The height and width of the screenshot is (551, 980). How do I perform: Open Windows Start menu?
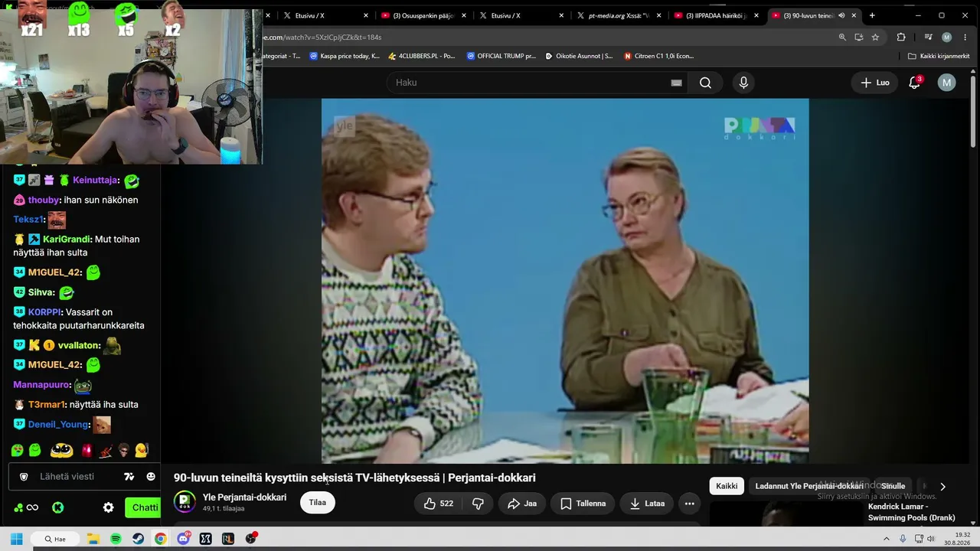coord(16,539)
